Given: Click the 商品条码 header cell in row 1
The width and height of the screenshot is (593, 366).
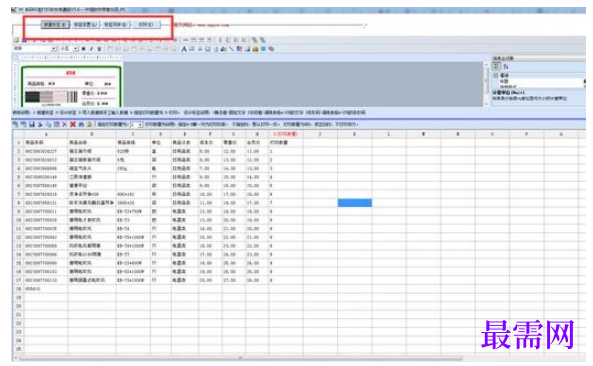Looking at the screenshot, I should coord(46,143).
